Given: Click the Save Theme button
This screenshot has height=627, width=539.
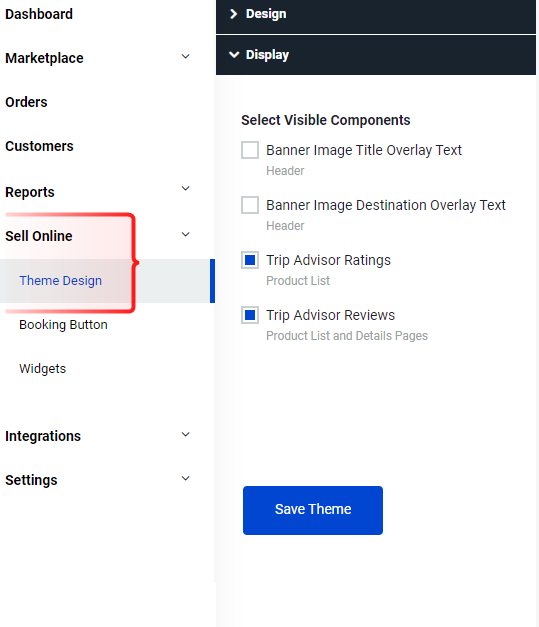Looking at the screenshot, I should tap(313, 510).
